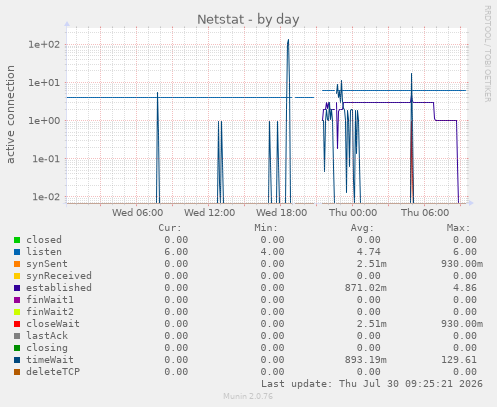Click the timeWait dark blue swatch
The height and width of the screenshot is (407, 497).
(17, 360)
